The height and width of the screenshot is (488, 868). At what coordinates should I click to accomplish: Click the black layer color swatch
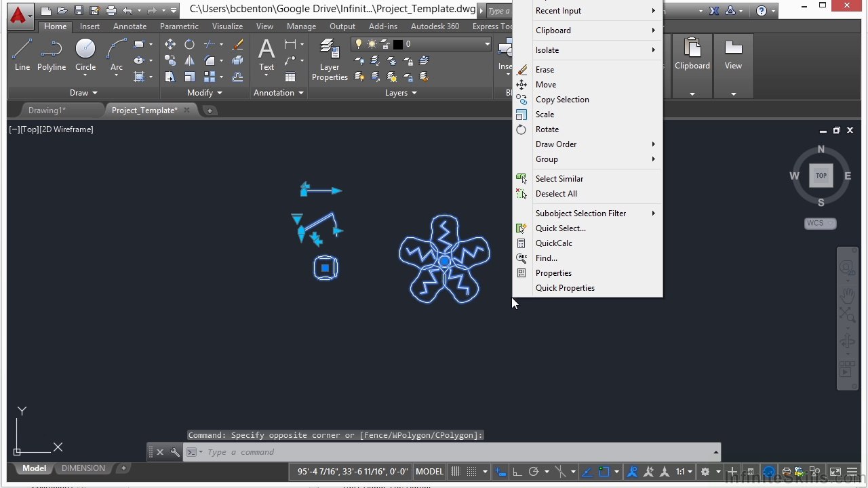(398, 44)
